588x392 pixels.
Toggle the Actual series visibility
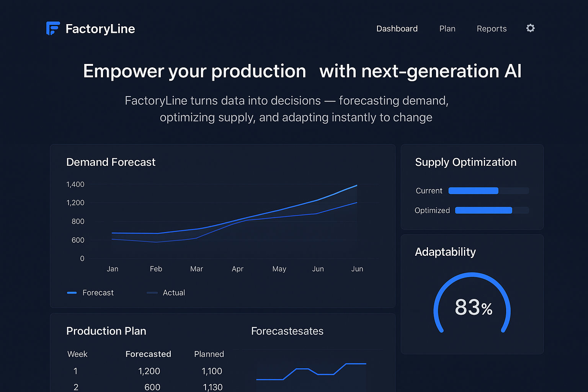167,292
